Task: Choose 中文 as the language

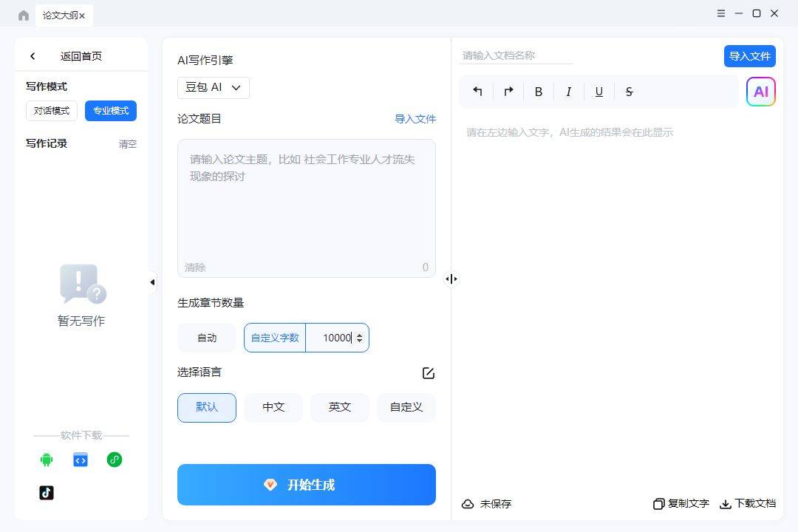Action: coord(273,407)
